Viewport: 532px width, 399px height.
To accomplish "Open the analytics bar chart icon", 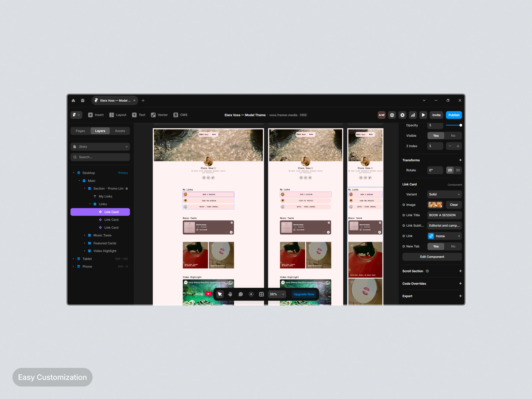I will point(413,115).
